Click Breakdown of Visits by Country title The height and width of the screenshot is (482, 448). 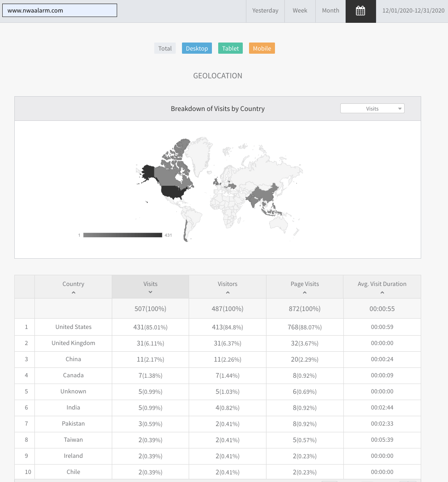(x=218, y=108)
